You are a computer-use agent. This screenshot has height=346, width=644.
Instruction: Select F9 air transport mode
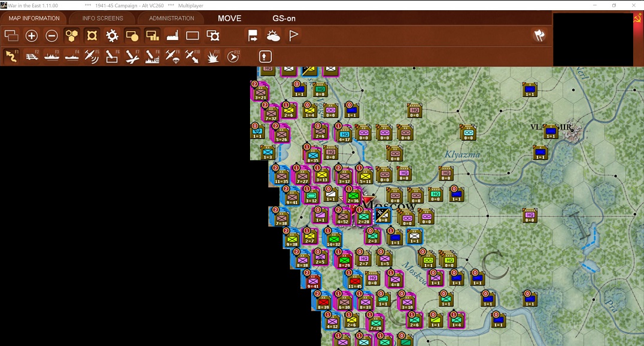coord(172,56)
